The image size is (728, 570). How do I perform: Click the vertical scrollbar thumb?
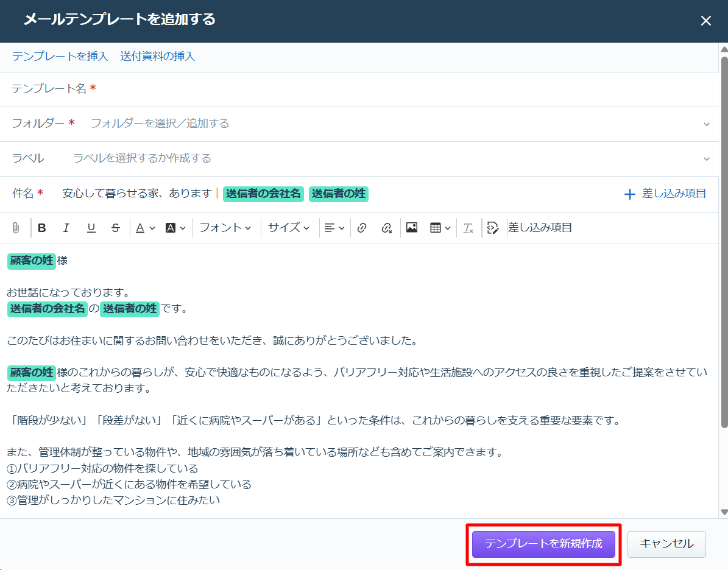pyautogui.click(x=724, y=241)
